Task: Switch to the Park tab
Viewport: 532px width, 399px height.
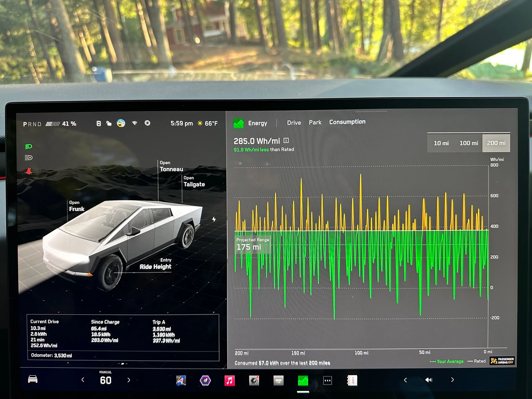Action: [315, 122]
